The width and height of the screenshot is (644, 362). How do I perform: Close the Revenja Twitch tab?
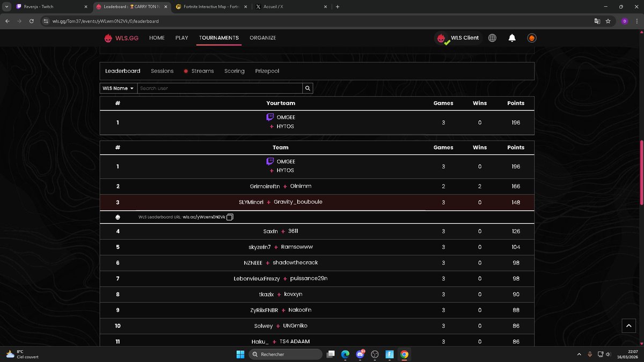85,6
